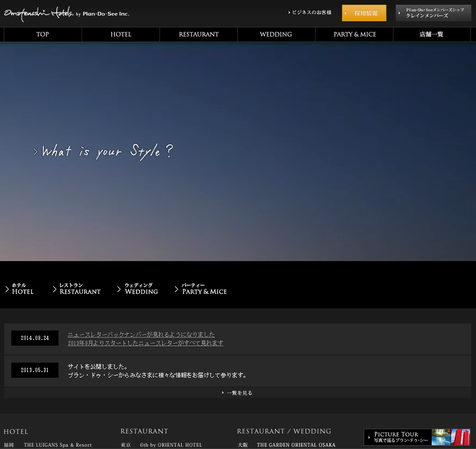The image size is (476, 449).
Task: Click the ホテル HOTEL category link below banner
Action: coord(22,289)
